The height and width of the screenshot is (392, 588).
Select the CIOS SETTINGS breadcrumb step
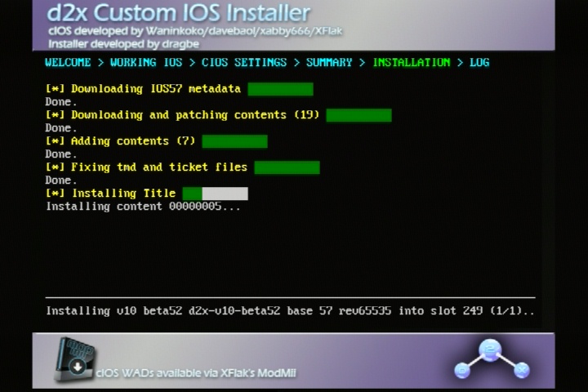click(x=244, y=62)
